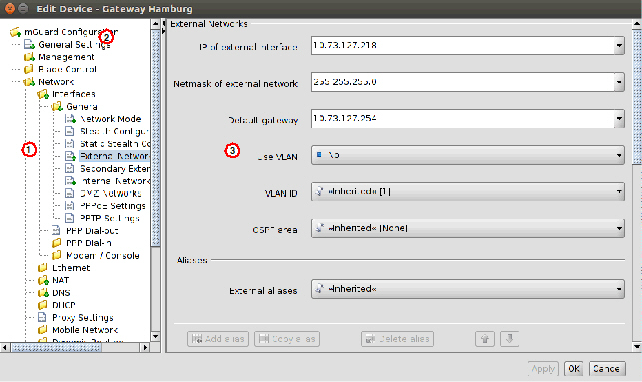The height and width of the screenshot is (382, 642).
Task: Click the DHCP folder icon
Action: tap(43, 305)
